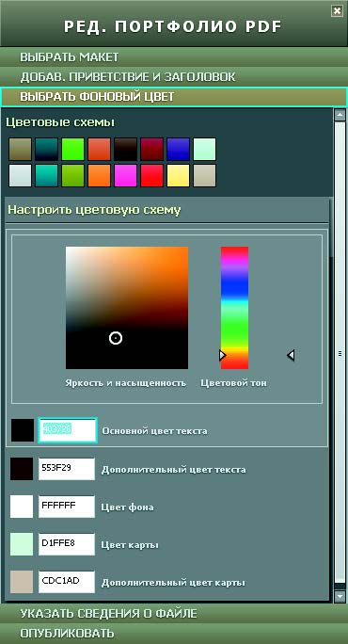Expand УКАЗАТЬ СВЕДЕНИЯ О ФАЙЛЕ section
This screenshot has width=348, height=644.
click(x=174, y=613)
